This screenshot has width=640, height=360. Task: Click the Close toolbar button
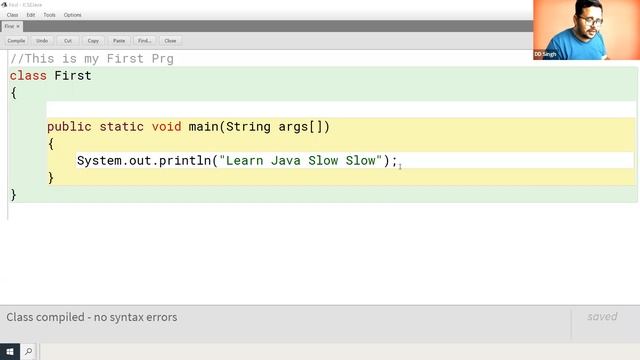click(x=170, y=41)
